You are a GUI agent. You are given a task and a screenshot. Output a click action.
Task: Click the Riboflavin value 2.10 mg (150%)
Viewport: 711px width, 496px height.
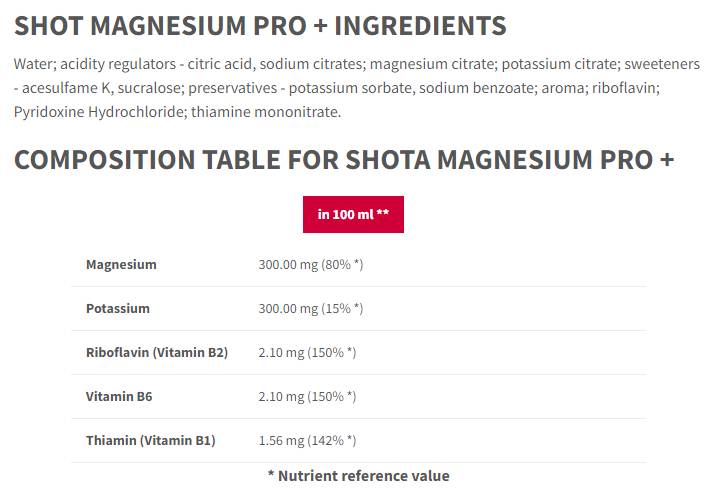(x=307, y=353)
